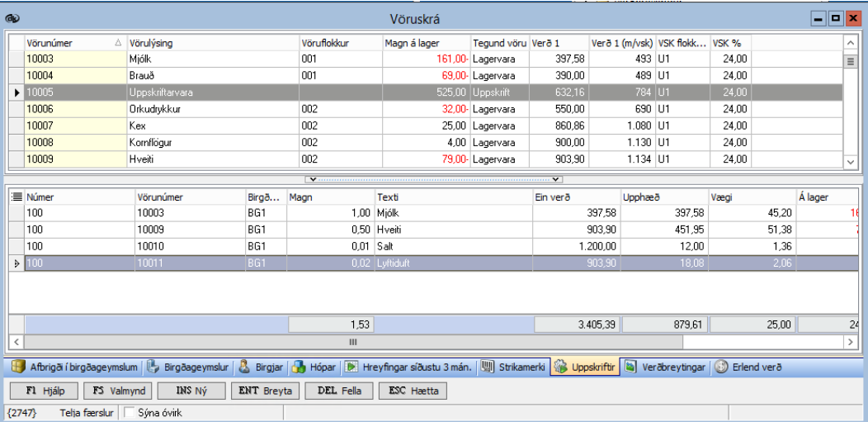Click the grid menu icon beside Númer
The image size is (868, 422).
coord(16,197)
